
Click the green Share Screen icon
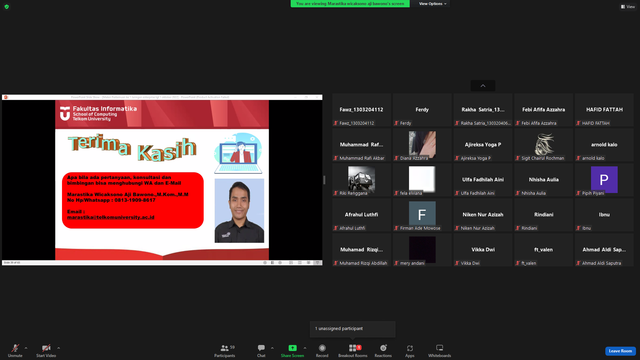coord(293,348)
